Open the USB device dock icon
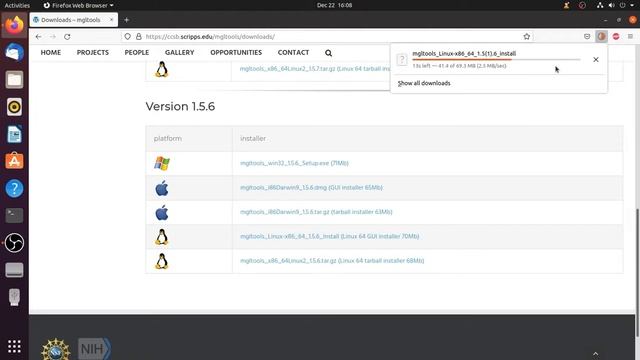640x360 pixels. pyautogui.click(x=14, y=297)
